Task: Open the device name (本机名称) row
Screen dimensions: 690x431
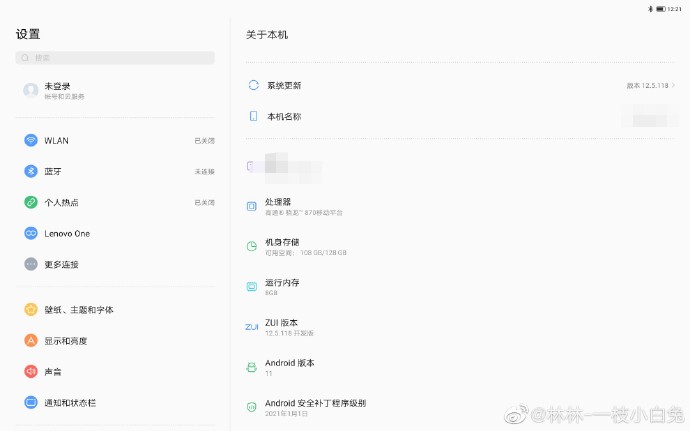Action: tap(460, 116)
